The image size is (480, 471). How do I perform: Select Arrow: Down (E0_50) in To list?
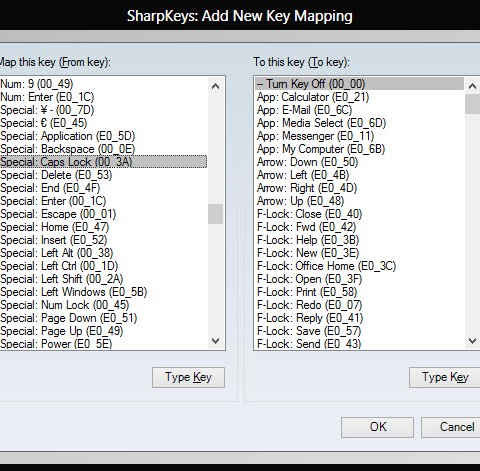360,162
